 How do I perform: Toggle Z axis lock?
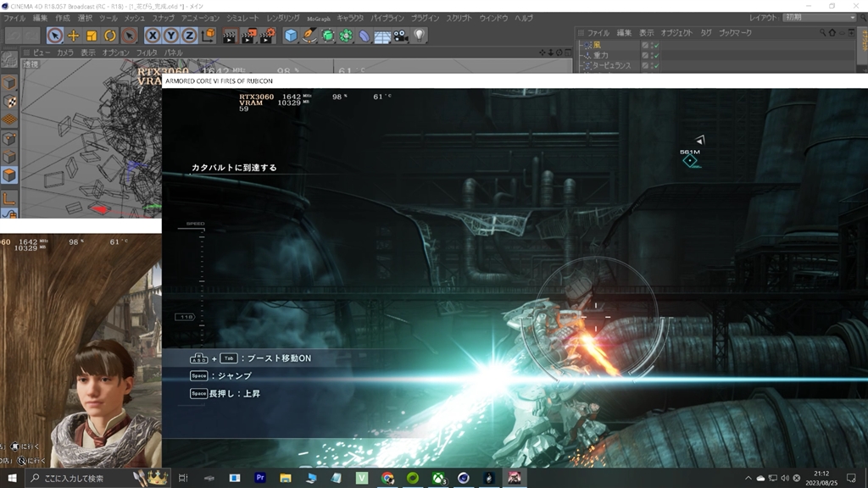(189, 36)
